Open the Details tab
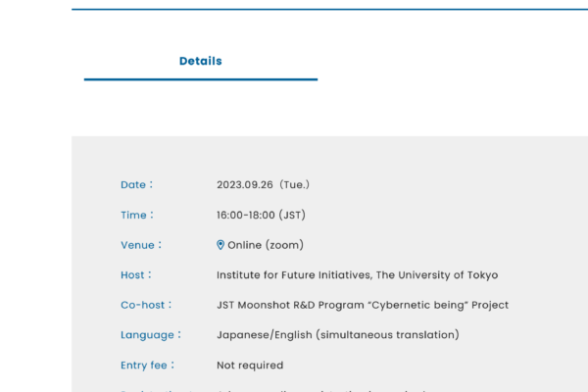Image resolution: width=588 pixels, height=392 pixels. [201, 61]
